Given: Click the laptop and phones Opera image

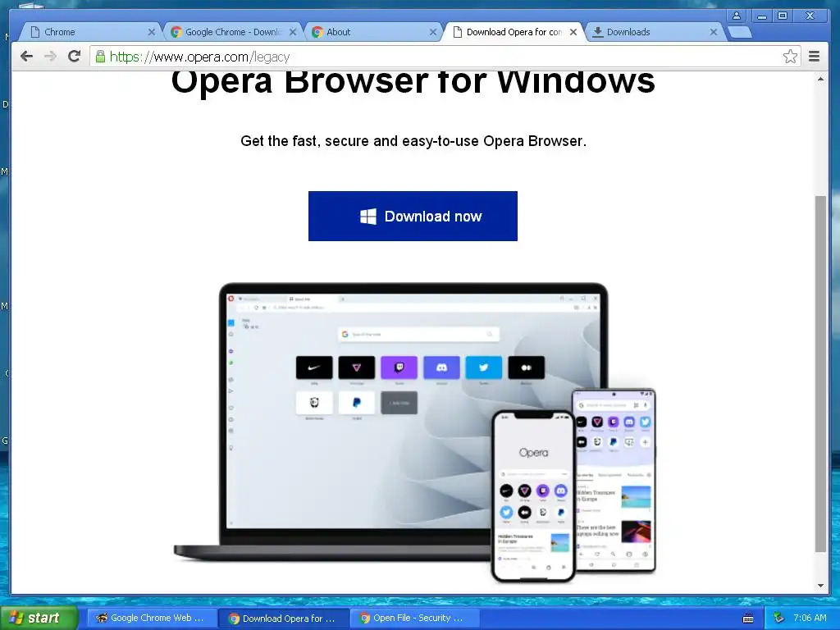Looking at the screenshot, I should click(x=415, y=432).
